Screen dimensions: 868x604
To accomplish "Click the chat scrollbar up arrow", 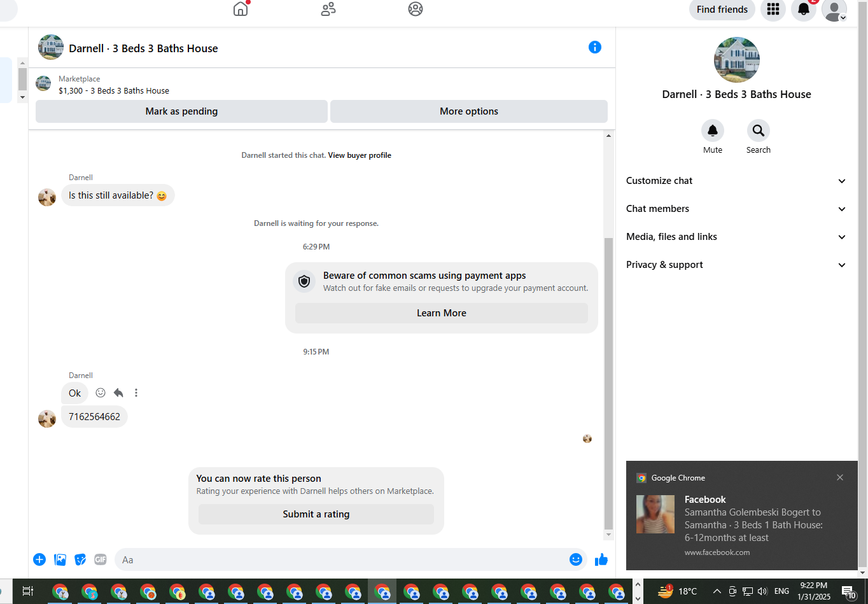I will (x=608, y=136).
